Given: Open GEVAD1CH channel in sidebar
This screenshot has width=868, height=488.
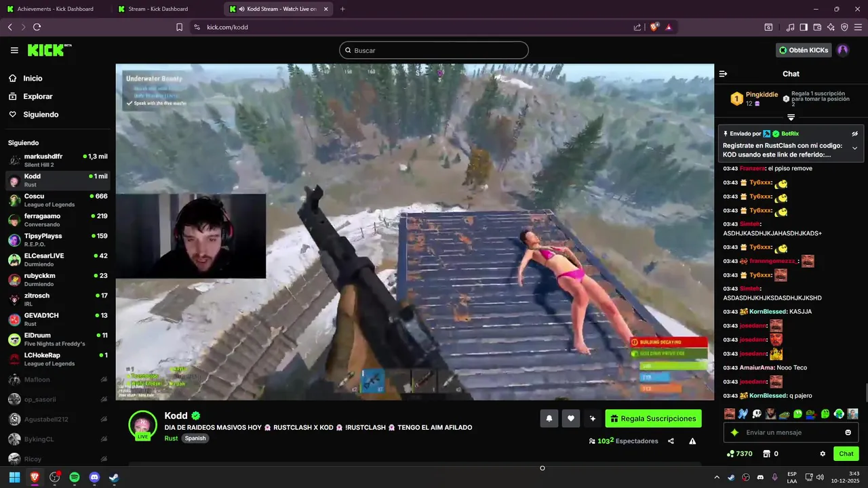Looking at the screenshot, I should click(58, 319).
